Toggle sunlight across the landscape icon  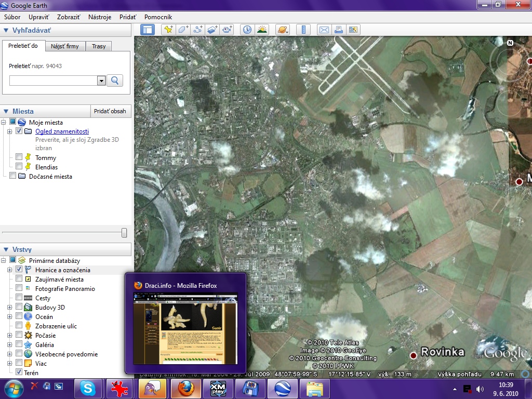(262, 30)
